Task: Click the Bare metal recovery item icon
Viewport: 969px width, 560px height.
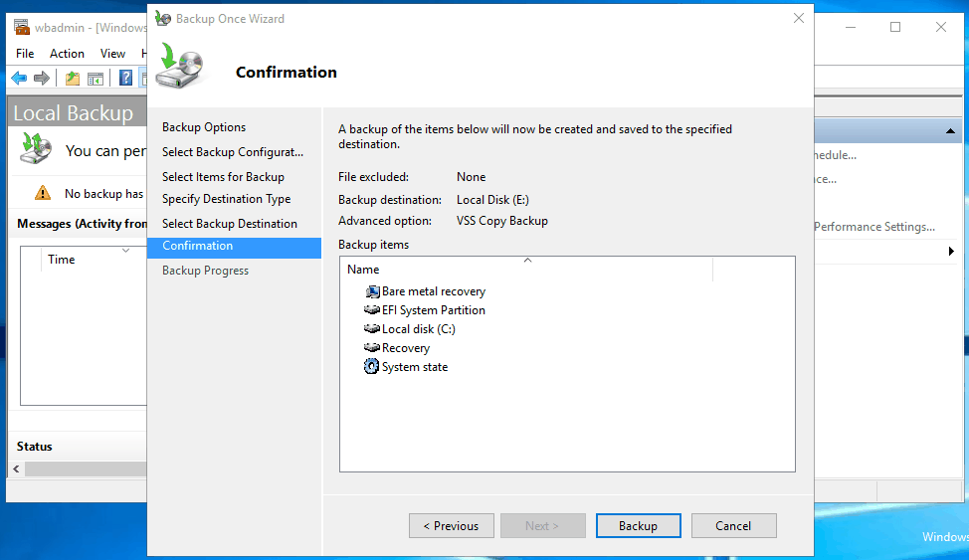Action: pos(373,291)
